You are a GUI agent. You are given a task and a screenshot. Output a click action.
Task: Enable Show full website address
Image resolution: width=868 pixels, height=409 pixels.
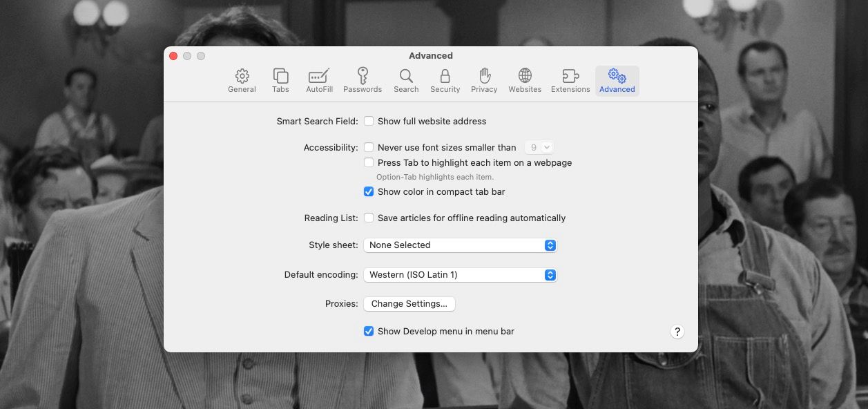[369, 121]
